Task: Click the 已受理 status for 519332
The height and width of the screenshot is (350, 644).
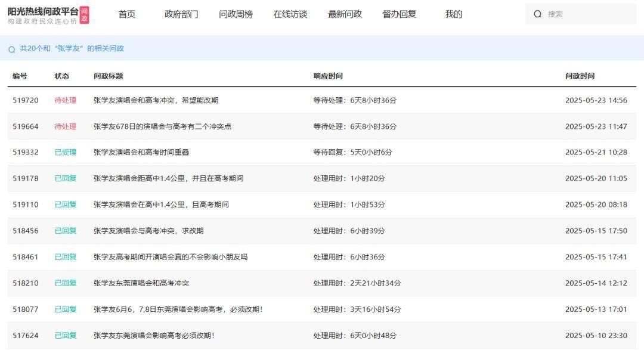Action: point(66,153)
